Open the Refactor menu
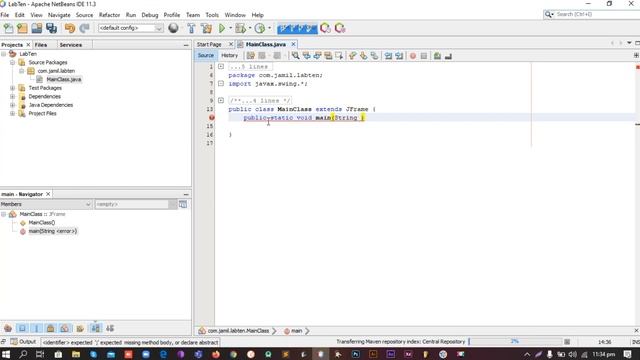This screenshot has width=640, height=360. [109, 15]
